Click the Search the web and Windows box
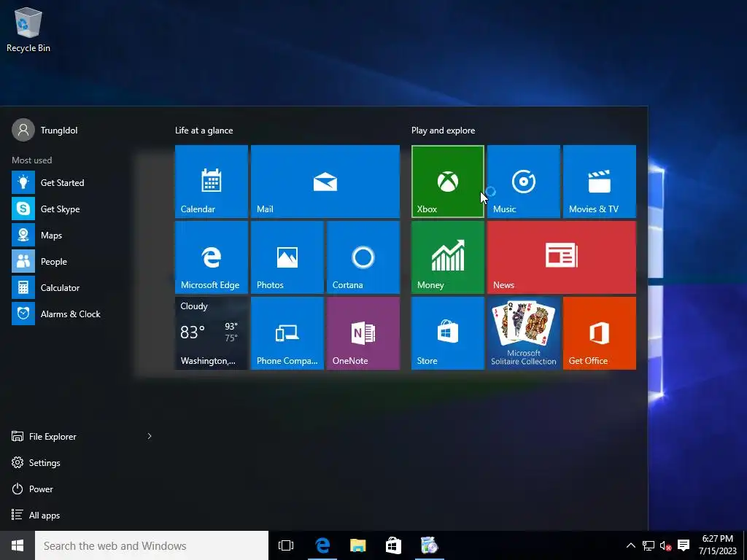 [152, 545]
